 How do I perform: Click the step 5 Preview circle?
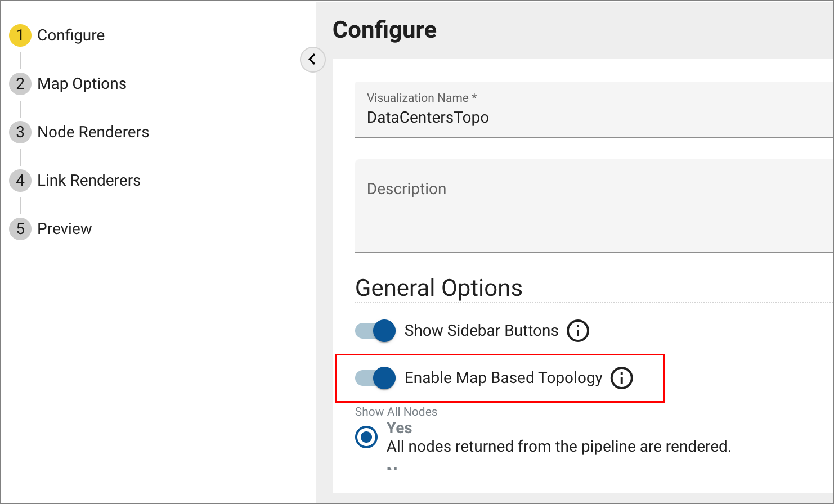click(20, 228)
